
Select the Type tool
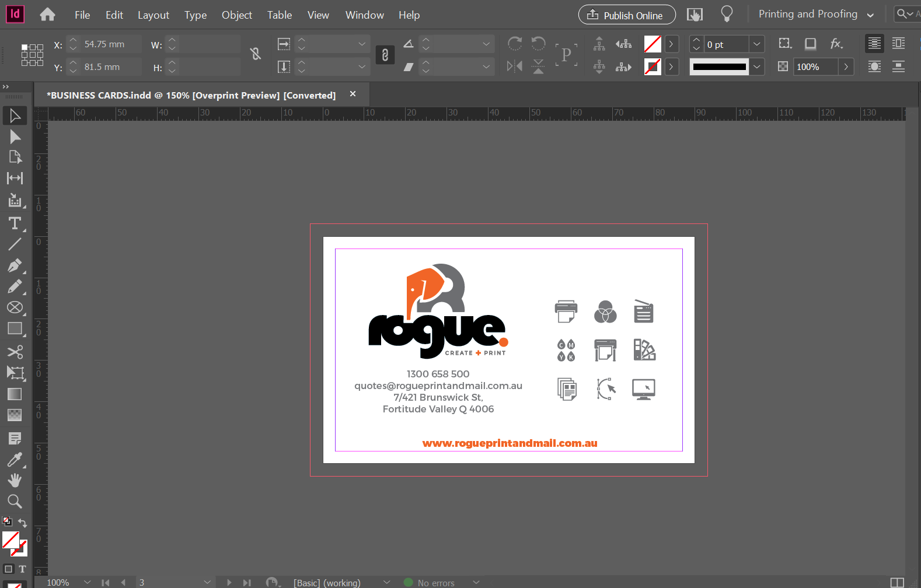coord(15,223)
